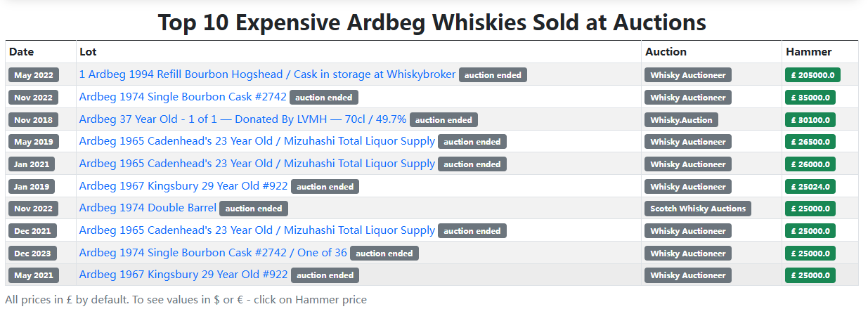
Task: Click the Scotch Whisky Auctions badge
Action: click(x=698, y=209)
